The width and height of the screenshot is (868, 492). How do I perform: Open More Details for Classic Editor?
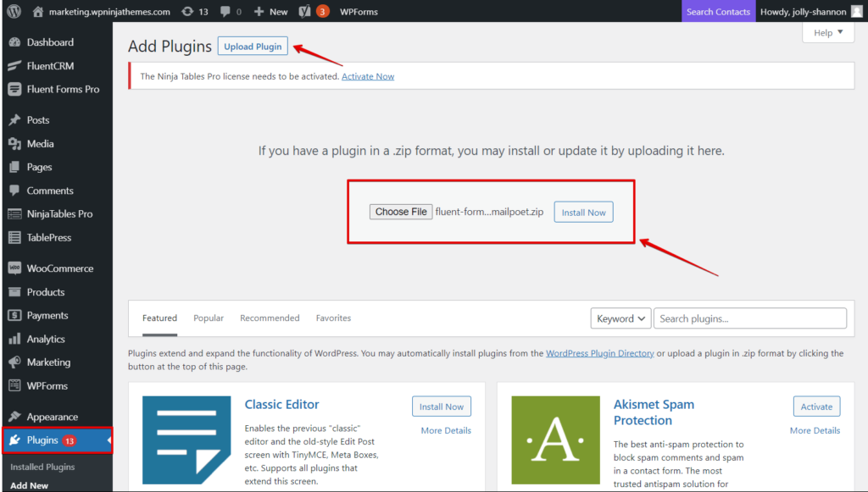pos(446,430)
